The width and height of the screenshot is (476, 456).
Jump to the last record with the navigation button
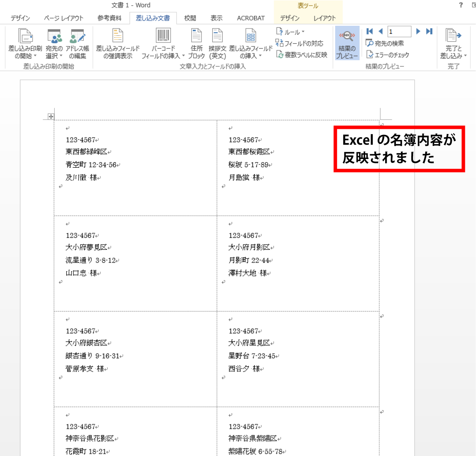(x=429, y=31)
